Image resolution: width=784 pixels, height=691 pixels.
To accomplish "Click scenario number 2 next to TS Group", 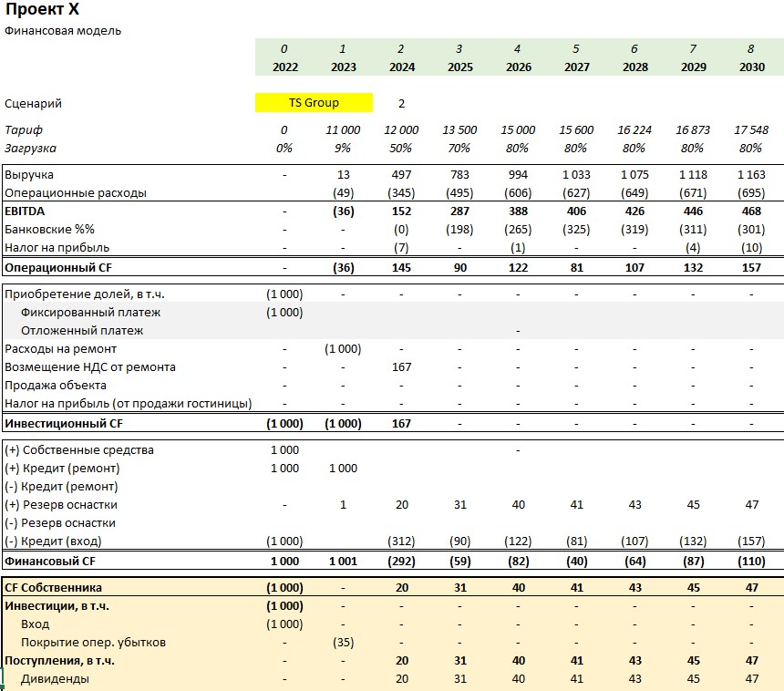I will click(401, 104).
